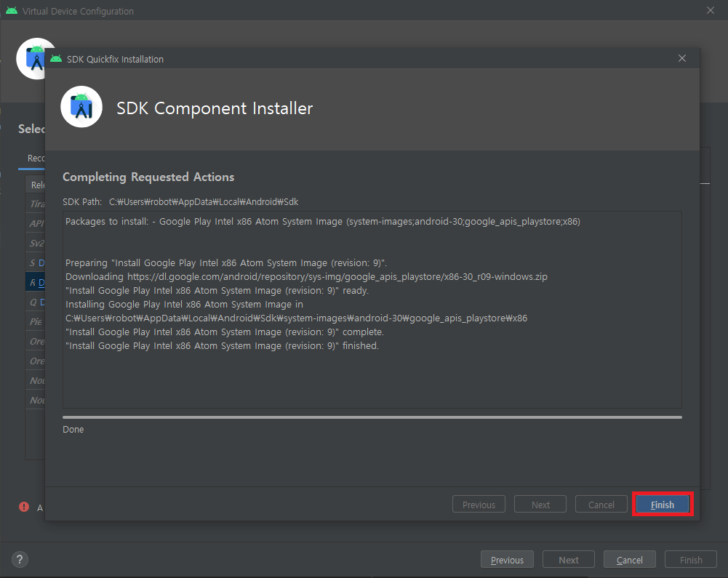Screen dimensions: 728x578
Task: Click Cancel in the Virtual Device Configuration window
Action: [630, 559]
